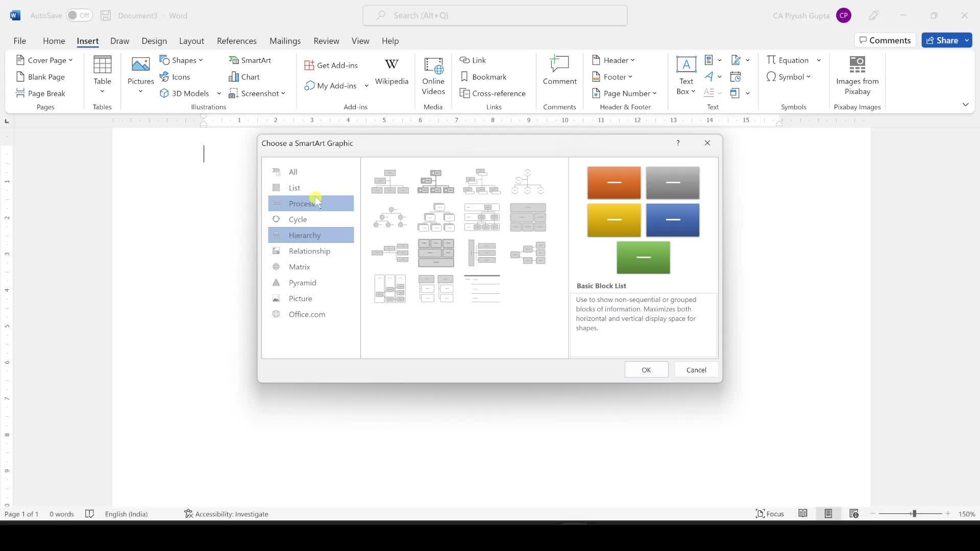The width and height of the screenshot is (980, 551).
Task: Click the 0 words count
Action: click(61, 514)
